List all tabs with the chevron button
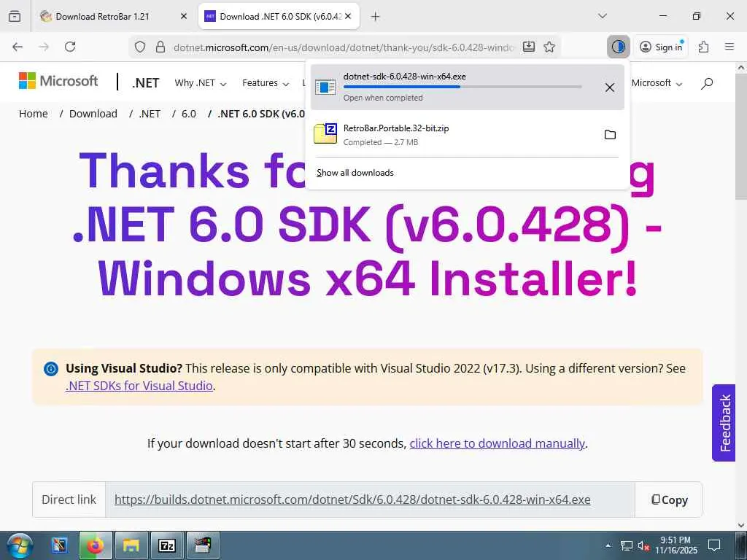747x560 pixels. click(602, 16)
